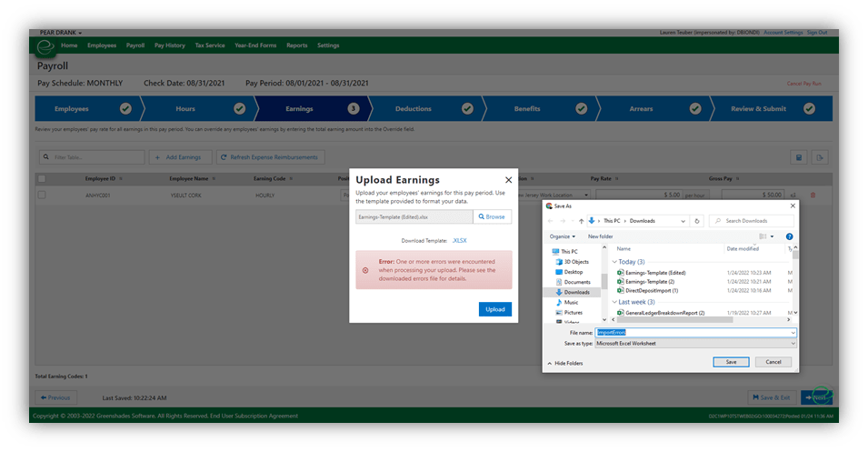Check the box for employee ANHYC001
Screen dimensions: 868x452
42,195
